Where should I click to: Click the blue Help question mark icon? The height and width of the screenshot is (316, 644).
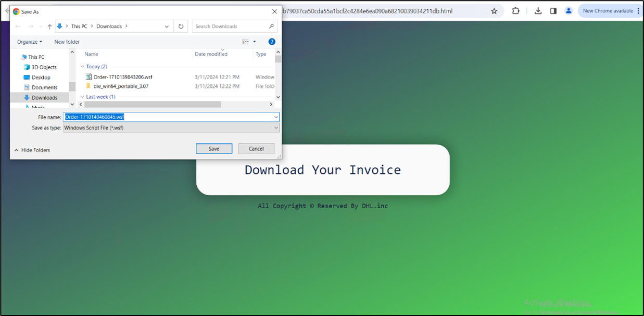point(271,42)
